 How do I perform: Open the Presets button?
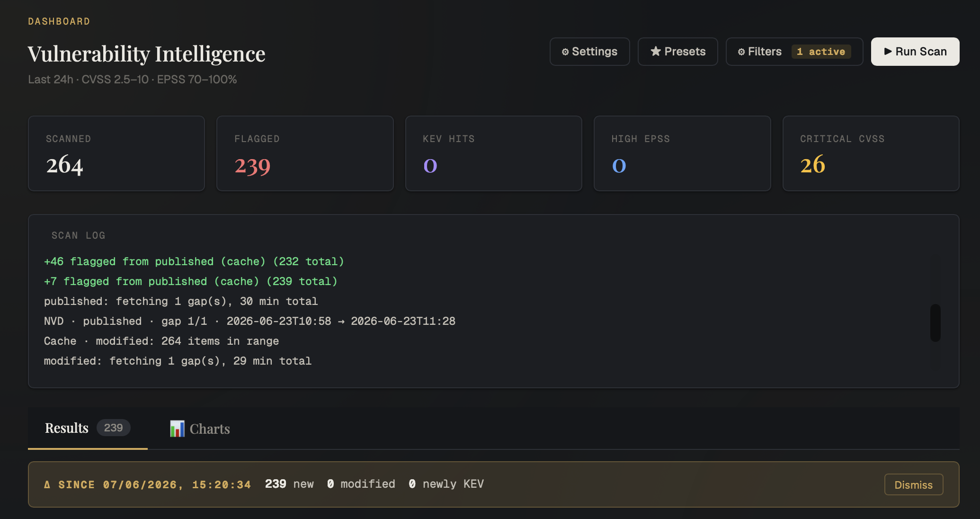coord(677,52)
